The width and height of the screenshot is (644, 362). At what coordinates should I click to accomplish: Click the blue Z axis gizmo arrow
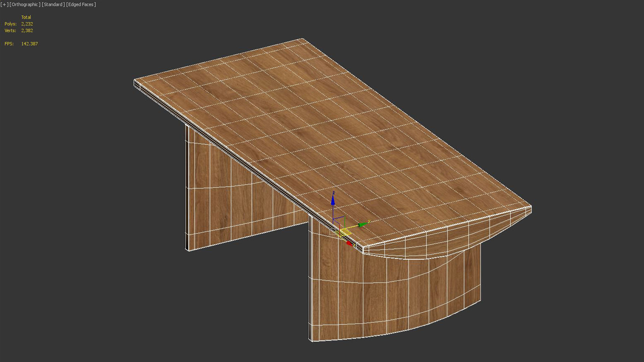[x=333, y=200]
